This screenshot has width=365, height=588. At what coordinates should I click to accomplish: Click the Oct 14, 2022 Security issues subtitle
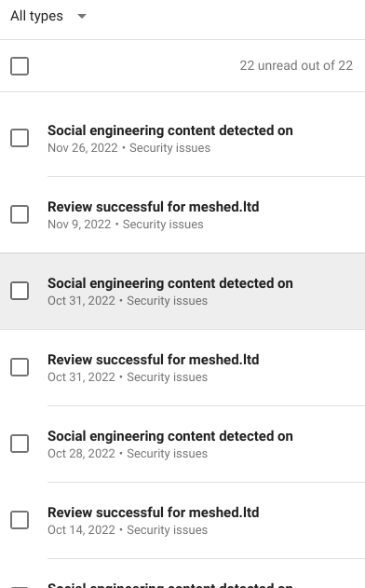pyautogui.click(x=128, y=530)
